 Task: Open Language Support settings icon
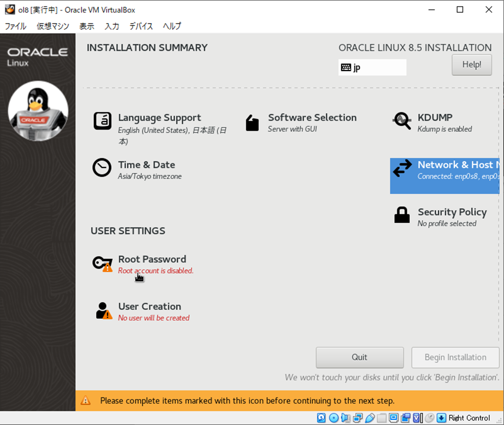click(x=102, y=121)
